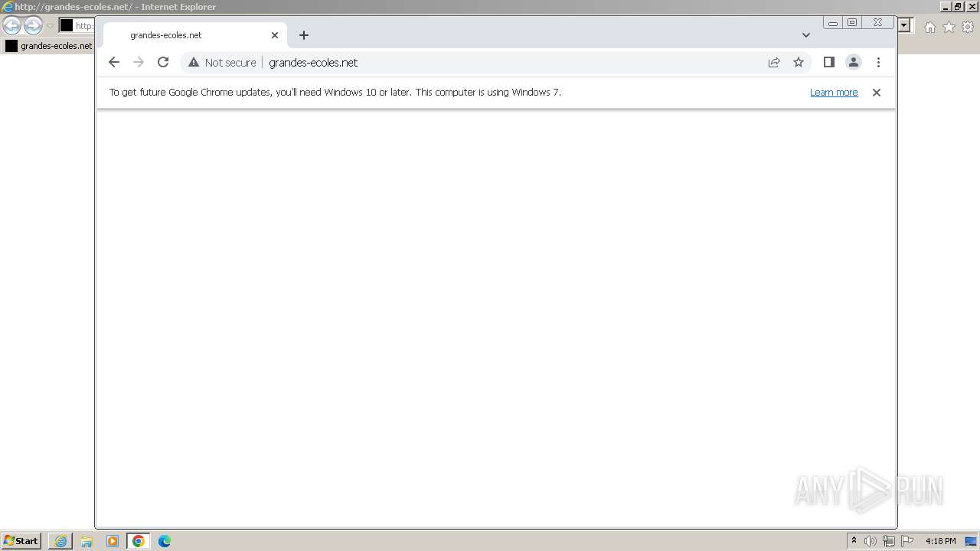Open Chrome's three-dot menu
Screen dimensions: 980x551
878,63
